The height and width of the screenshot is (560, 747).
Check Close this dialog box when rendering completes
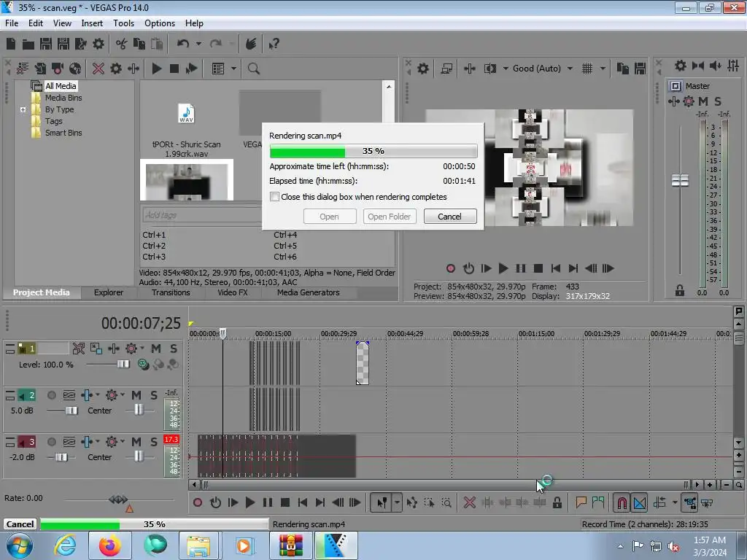click(x=274, y=197)
